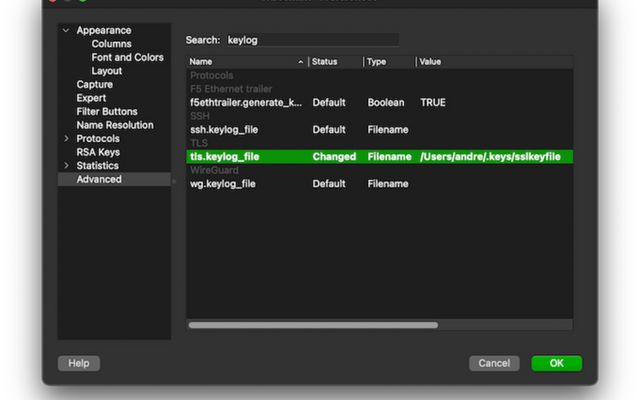Expand the Statistics tree node
The width and height of the screenshot is (640, 400).
tap(66, 166)
